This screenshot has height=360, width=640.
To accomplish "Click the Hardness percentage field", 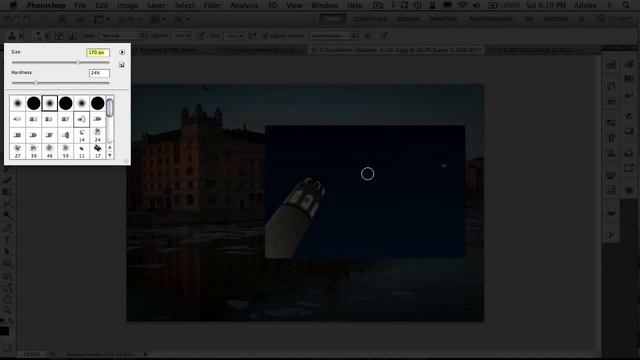I will [x=99, y=73].
